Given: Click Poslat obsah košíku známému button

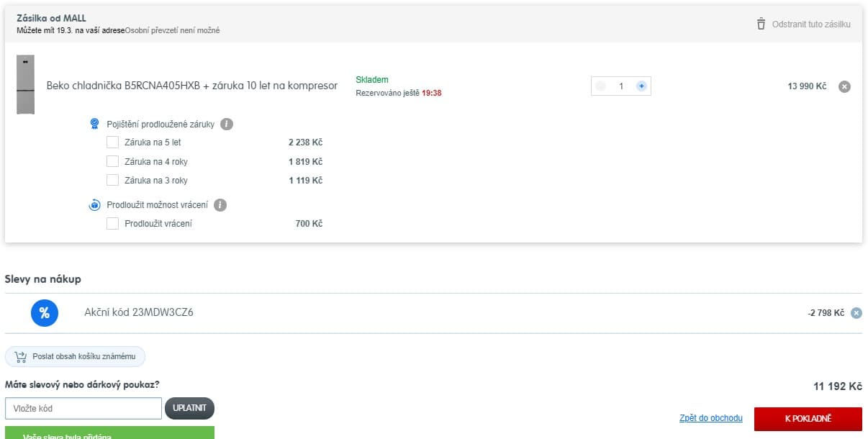Looking at the screenshot, I should [76, 357].
